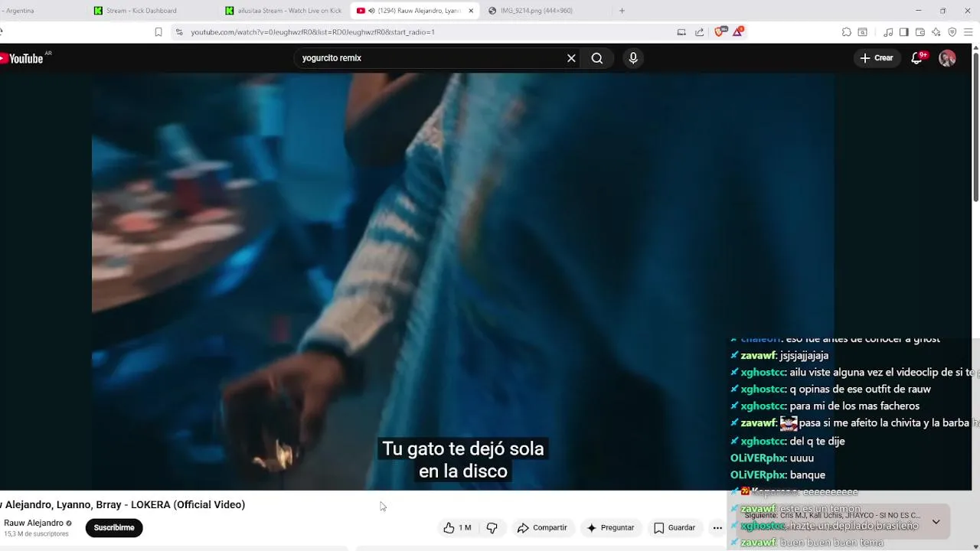Viewport: 980px width, 551px height.
Task: Mute the tab via speaker icon on YouTube tab
Action: 371,11
